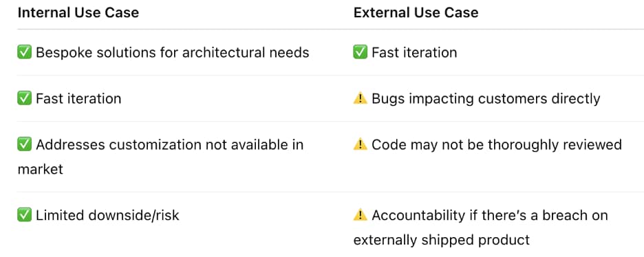Click 'Accountability if there's a breach on' text

tap(490, 215)
